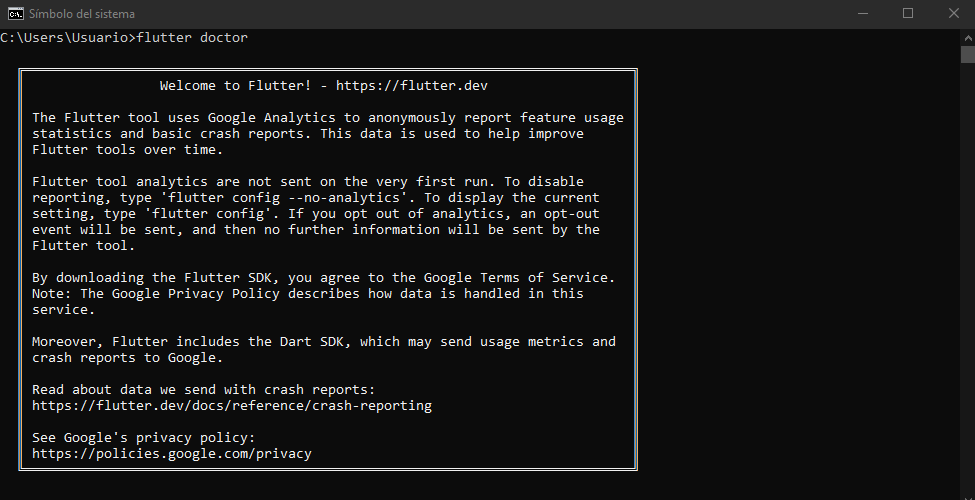Click 'Read about data we send' line
975x500 pixels.
pyautogui.click(x=204, y=390)
